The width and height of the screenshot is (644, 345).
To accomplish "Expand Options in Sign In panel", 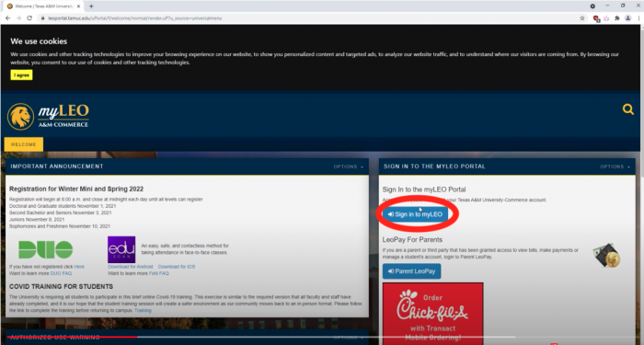I will point(615,167).
